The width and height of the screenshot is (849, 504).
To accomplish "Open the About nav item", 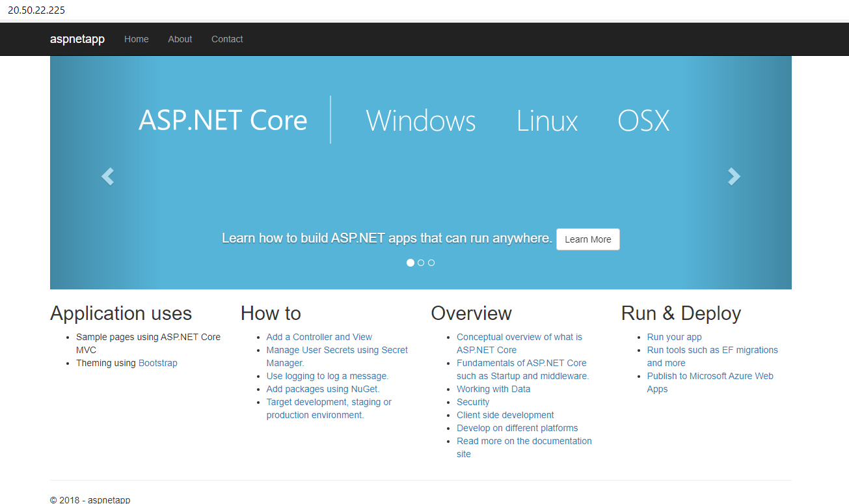I will 180,39.
